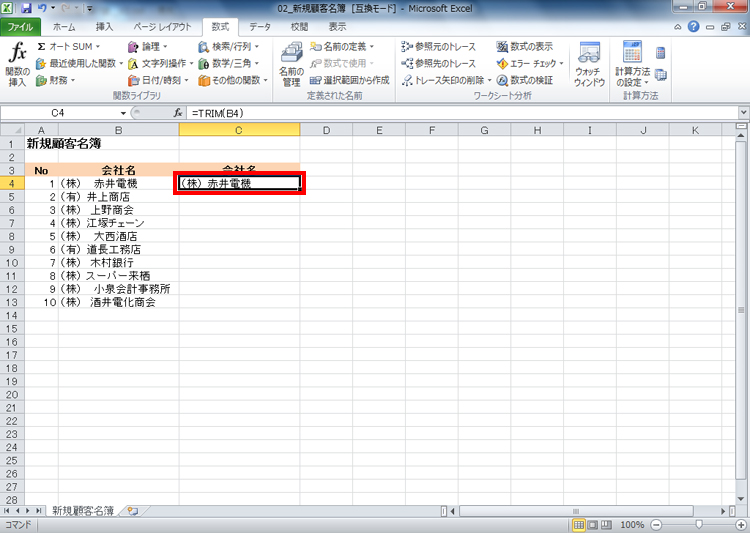
Task: Click the Calculate Now calculator icon
Action: click(x=661, y=53)
